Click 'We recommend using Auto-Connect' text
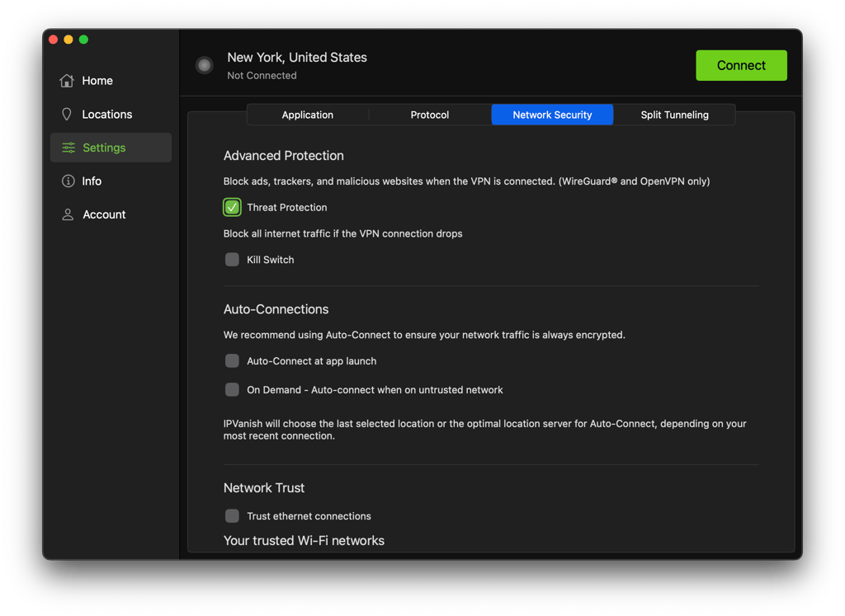 pos(424,335)
